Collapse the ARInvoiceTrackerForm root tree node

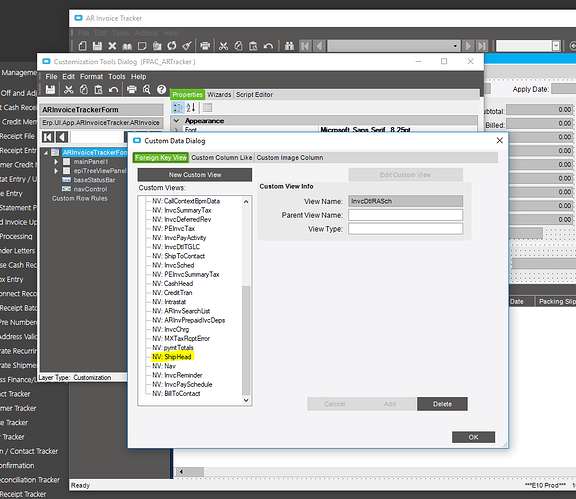point(46,152)
